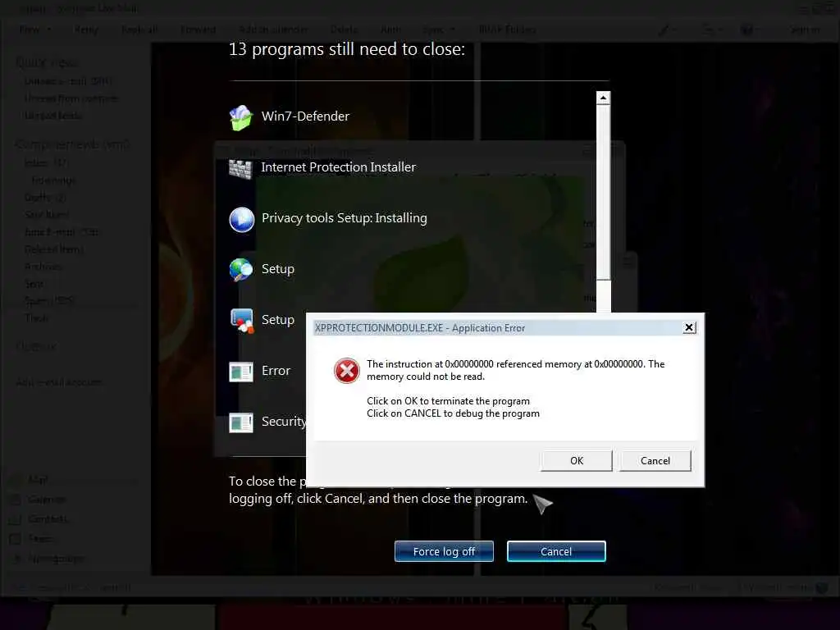Click the XPPROTECTIONMODULE.EXE dialog title text

pos(419,328)
